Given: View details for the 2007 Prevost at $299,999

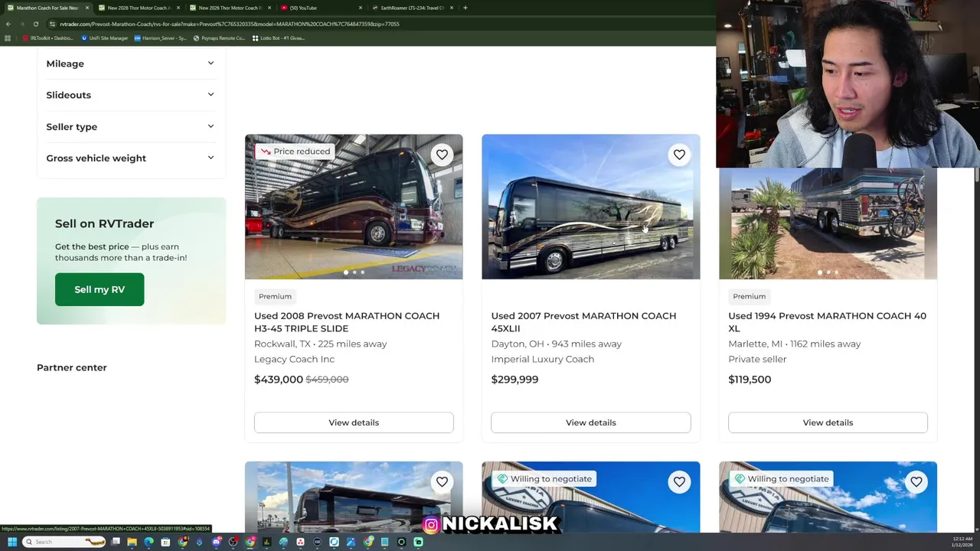Looking at the screenshot, I should [591, 422].
